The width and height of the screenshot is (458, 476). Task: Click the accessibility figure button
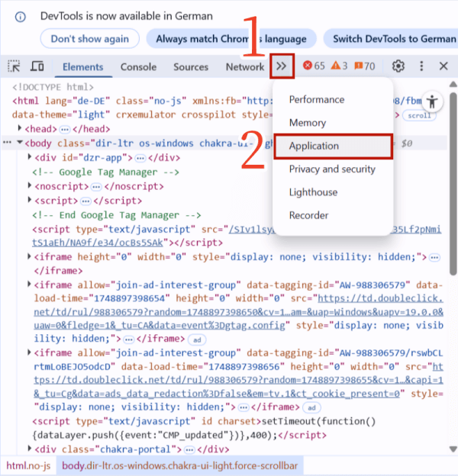[432, 101]
